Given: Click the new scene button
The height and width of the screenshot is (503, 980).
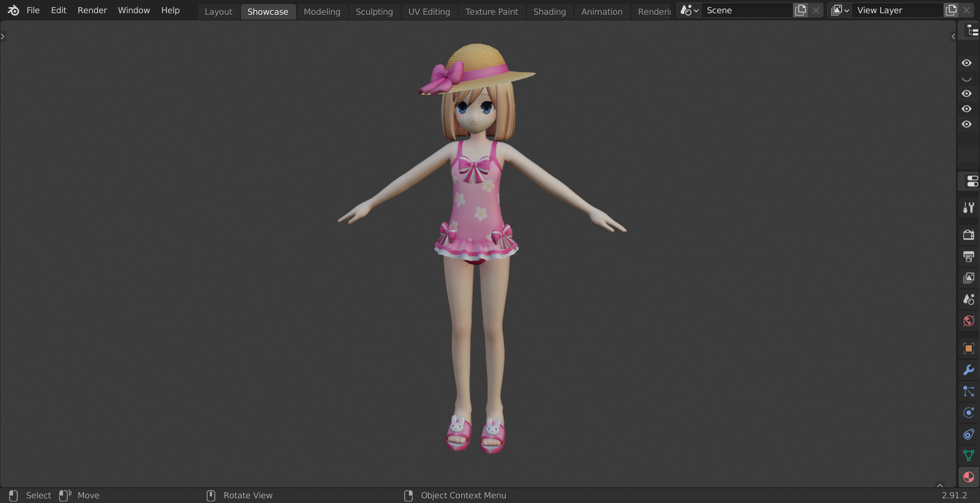Looking at the screenshot, I should click(x=800, y=10).
